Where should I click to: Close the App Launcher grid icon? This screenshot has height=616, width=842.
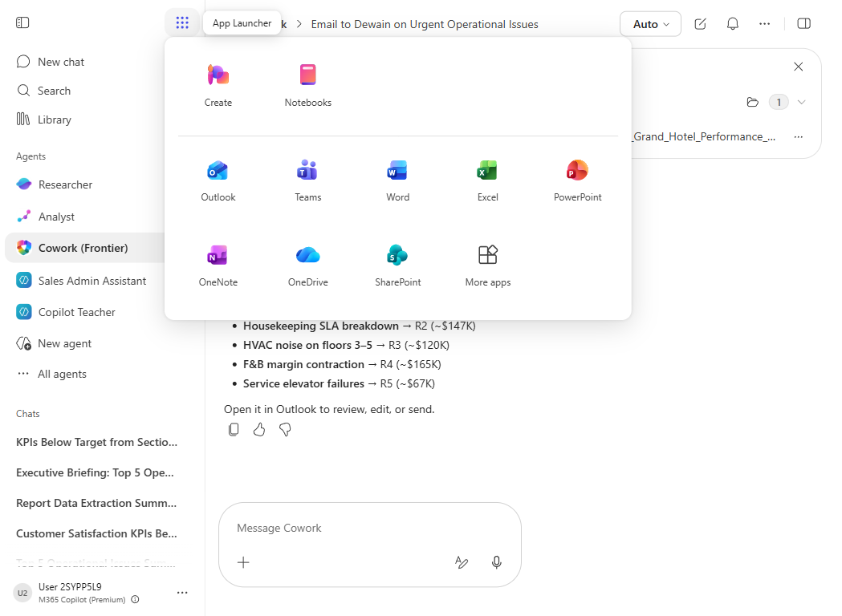[x=182, y=22]
